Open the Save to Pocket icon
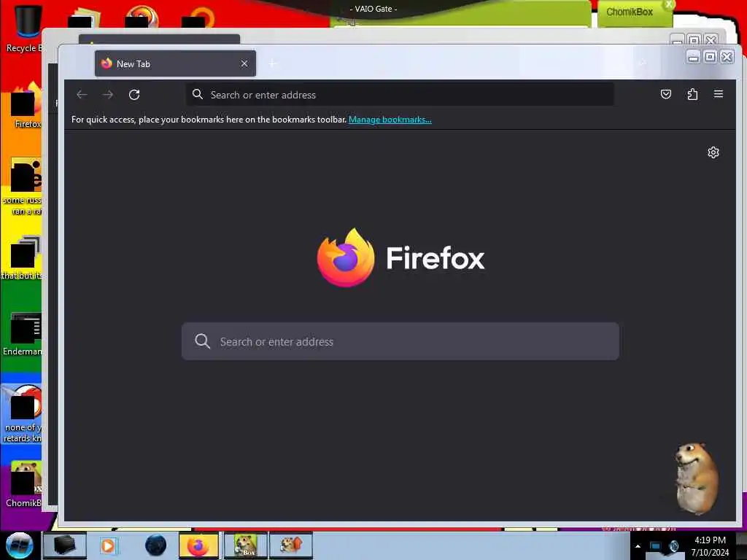 666,94
